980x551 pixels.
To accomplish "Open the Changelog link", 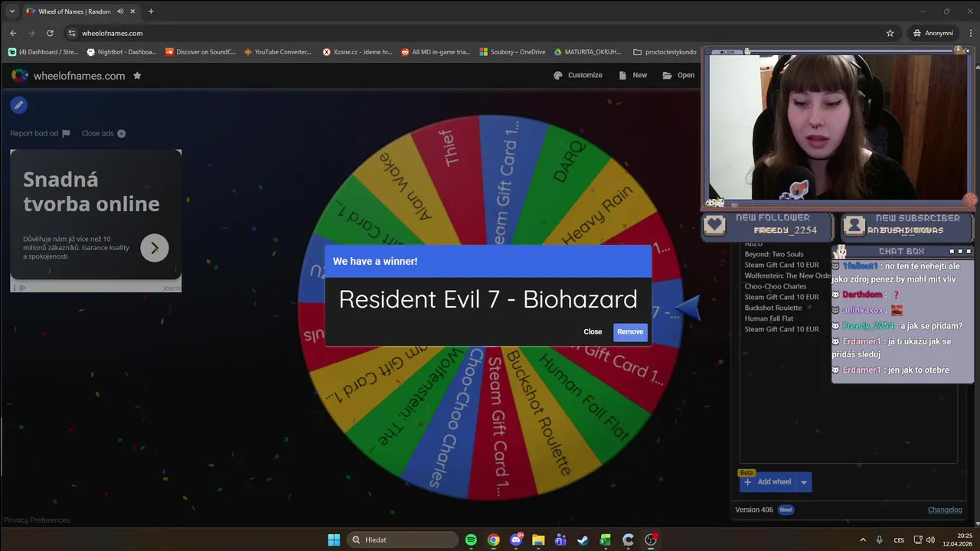I will tap(945, 510).
